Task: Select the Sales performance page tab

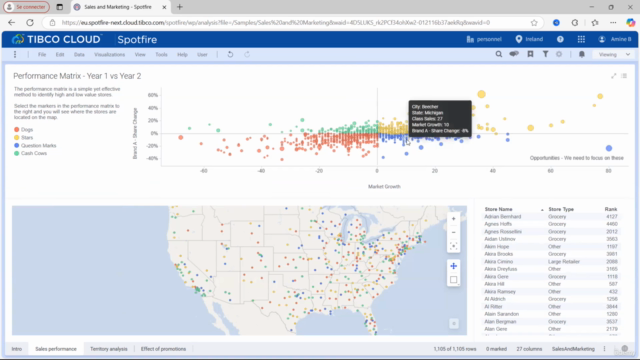Action: click(x=56, y=349)
